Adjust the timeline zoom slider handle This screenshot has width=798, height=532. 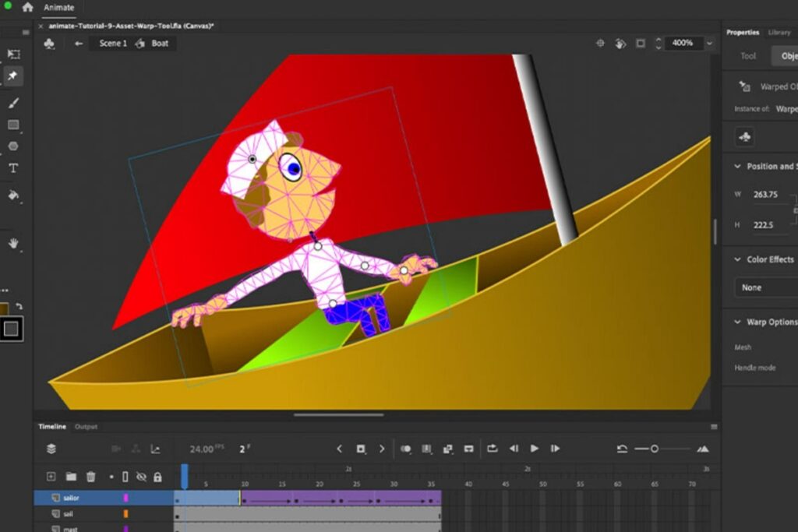[x=655, y=449]
